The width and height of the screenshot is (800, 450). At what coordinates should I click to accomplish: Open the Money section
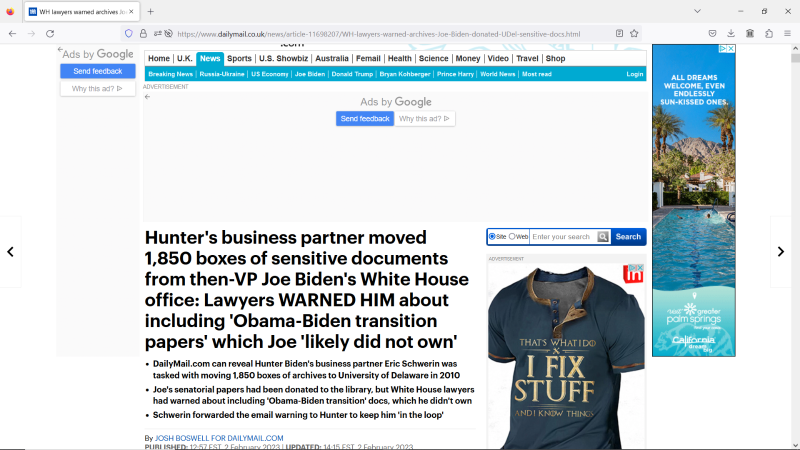[x=468, y=59]
